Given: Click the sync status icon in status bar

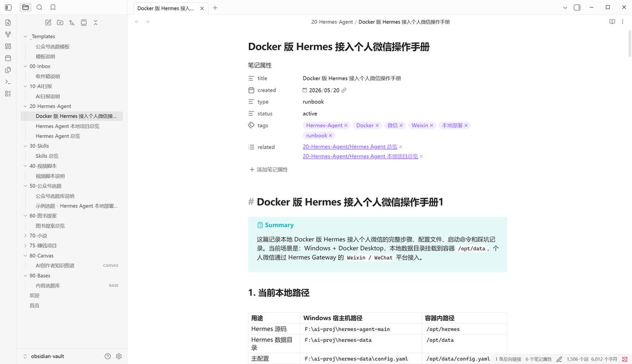Looking at the screenshot, I should [x=625, y=359].
